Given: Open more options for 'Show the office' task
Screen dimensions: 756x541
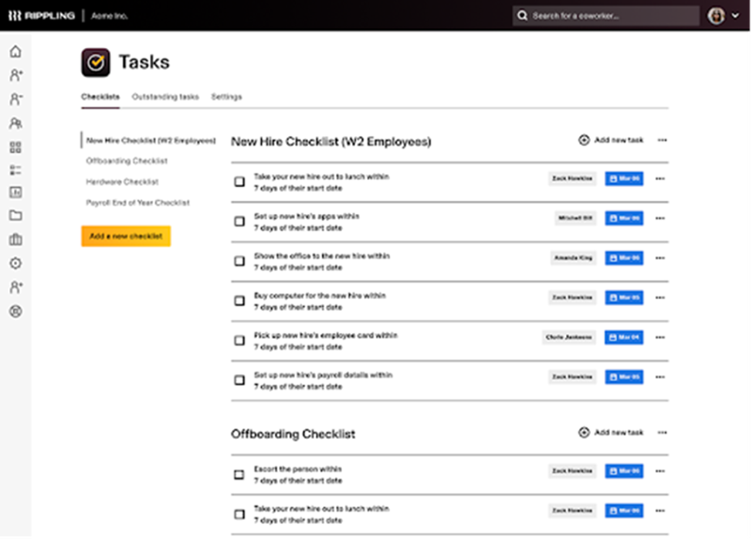Looking at the screenshot, I should point(660,257).
